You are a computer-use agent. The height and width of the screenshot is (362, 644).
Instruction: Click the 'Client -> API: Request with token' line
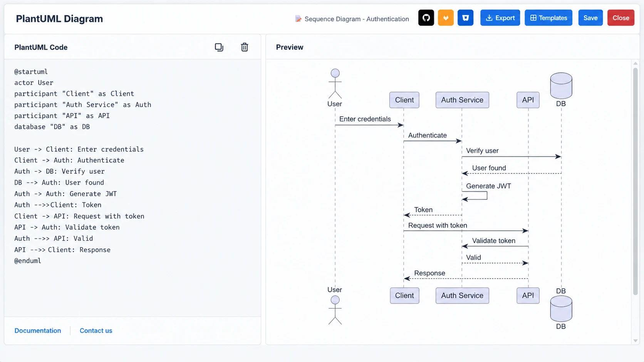pyautogui.click(x=79, y=216)
